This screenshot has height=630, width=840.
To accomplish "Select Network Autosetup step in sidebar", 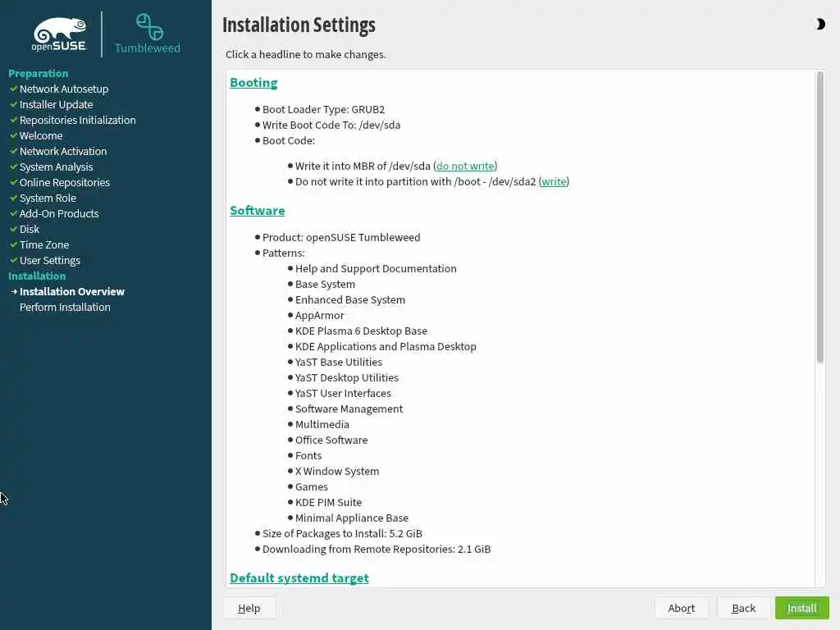I will pos(64,89).
